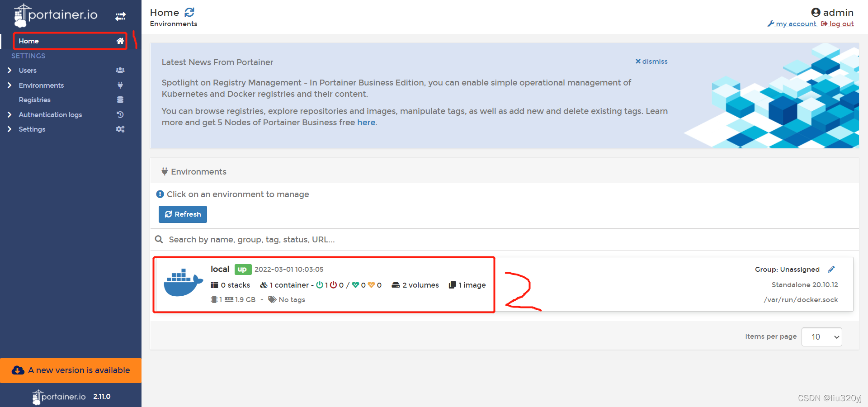Screen dimensions: 868x407
Task: Click the Docker whale icon of the local environment
Action: (184, 283)
